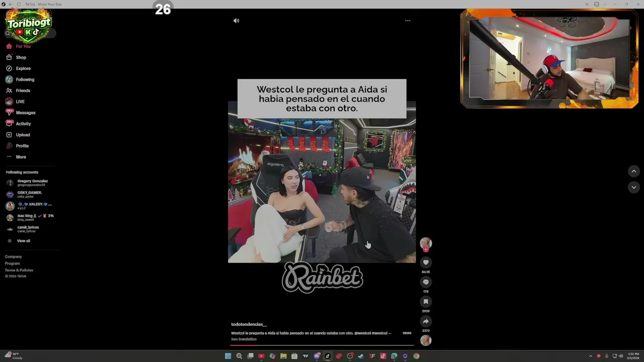Image resolution: width=644 pixels, height=362 pixels.
Task: Open the Explore page
Action: (19, 68)
